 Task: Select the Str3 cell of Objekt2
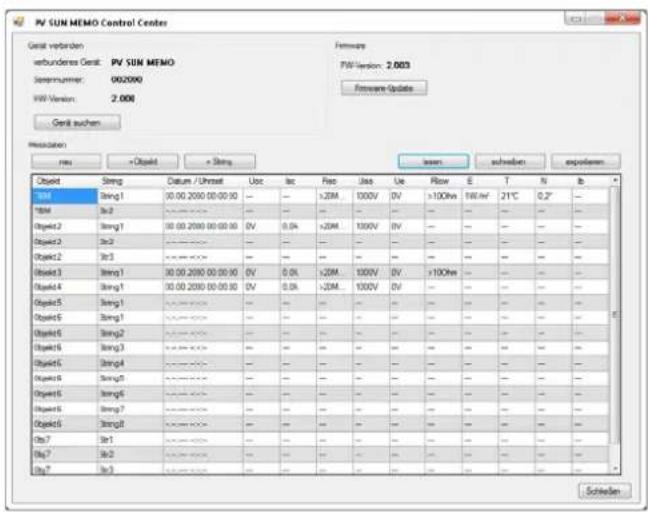click(131, 257)
